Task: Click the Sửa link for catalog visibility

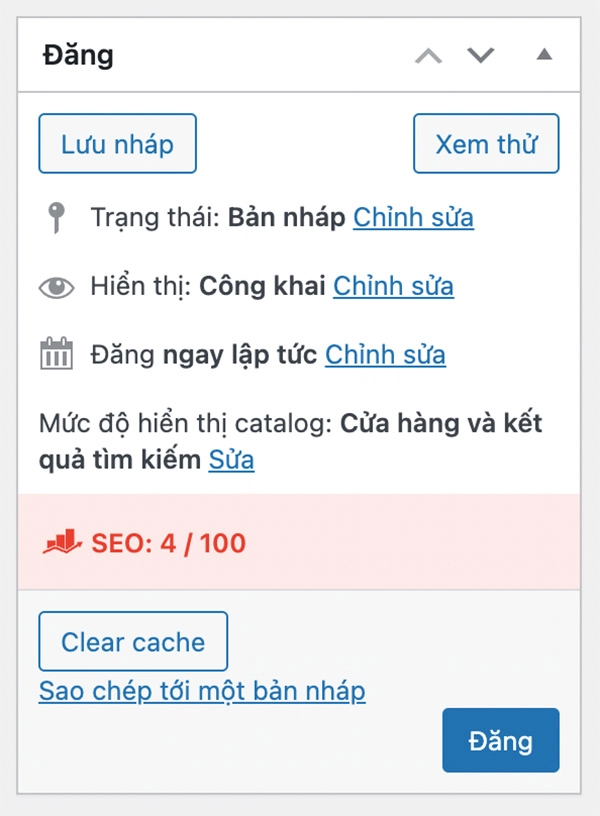Action: pos(232,461)
